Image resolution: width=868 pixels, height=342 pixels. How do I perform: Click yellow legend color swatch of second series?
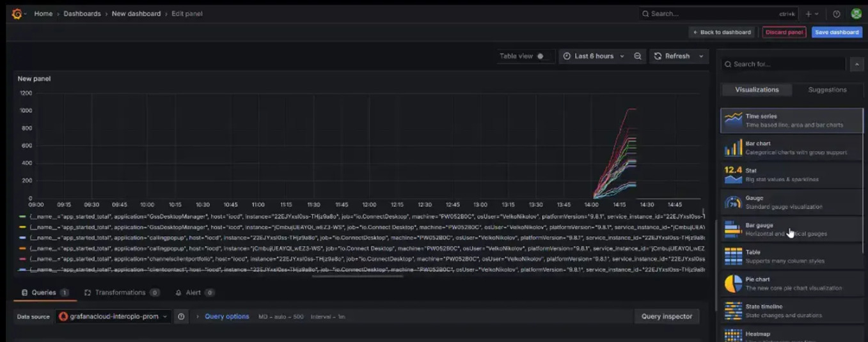(x=22, y=227)
